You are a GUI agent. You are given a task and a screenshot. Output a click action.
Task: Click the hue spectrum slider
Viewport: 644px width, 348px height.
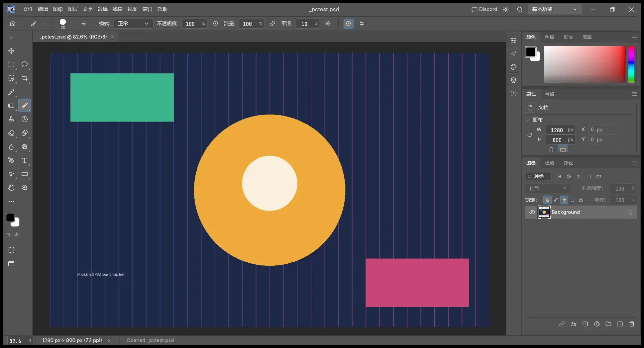point(631,64)
